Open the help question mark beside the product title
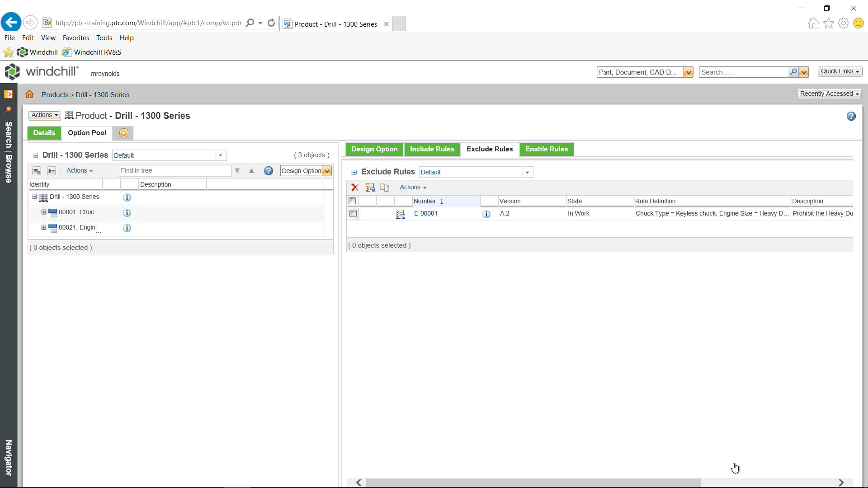 (x=851, y=116)
